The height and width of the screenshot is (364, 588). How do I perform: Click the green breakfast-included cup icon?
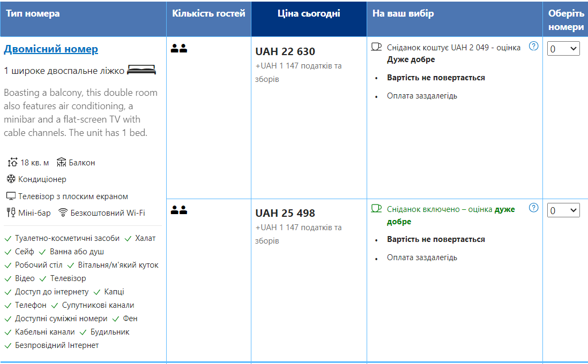click(376, 208)
